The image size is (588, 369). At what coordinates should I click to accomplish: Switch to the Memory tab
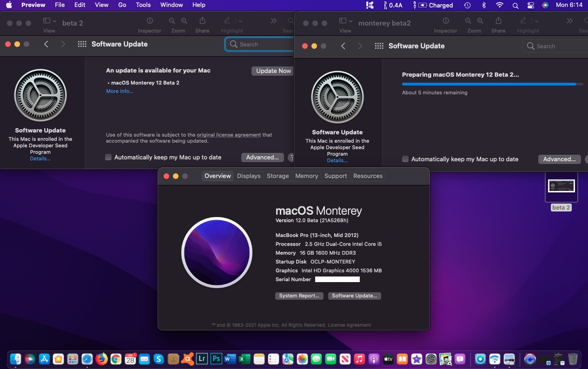(307, 176)
